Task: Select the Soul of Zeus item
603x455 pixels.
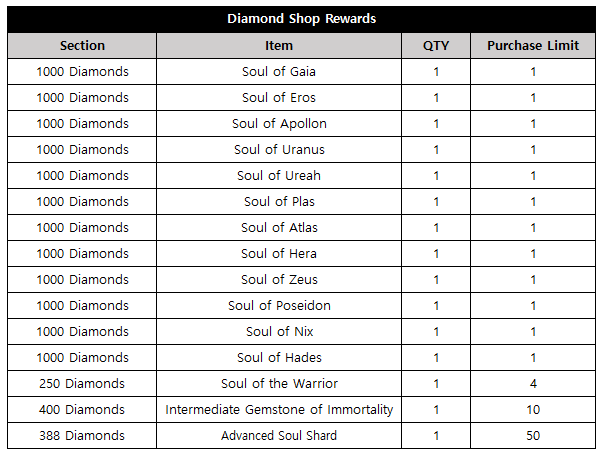Action: 279,280
